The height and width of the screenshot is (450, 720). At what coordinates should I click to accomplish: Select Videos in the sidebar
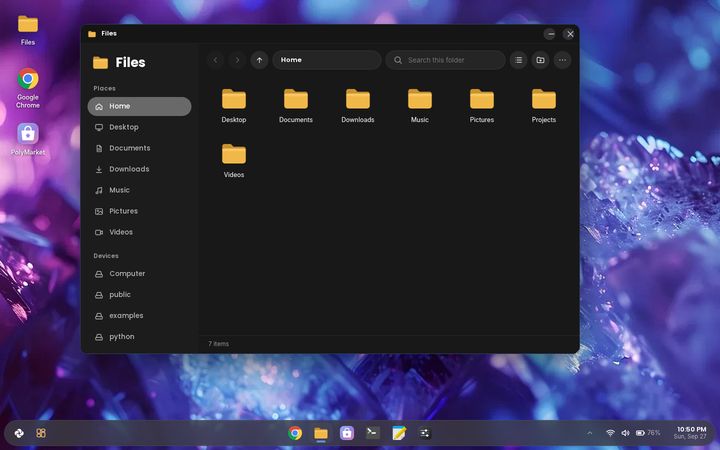[140, 232]
